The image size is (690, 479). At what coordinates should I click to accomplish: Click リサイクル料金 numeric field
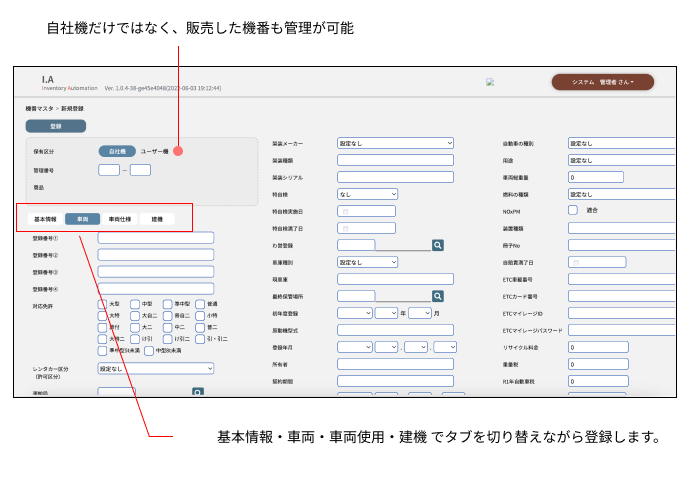point(598,347)
